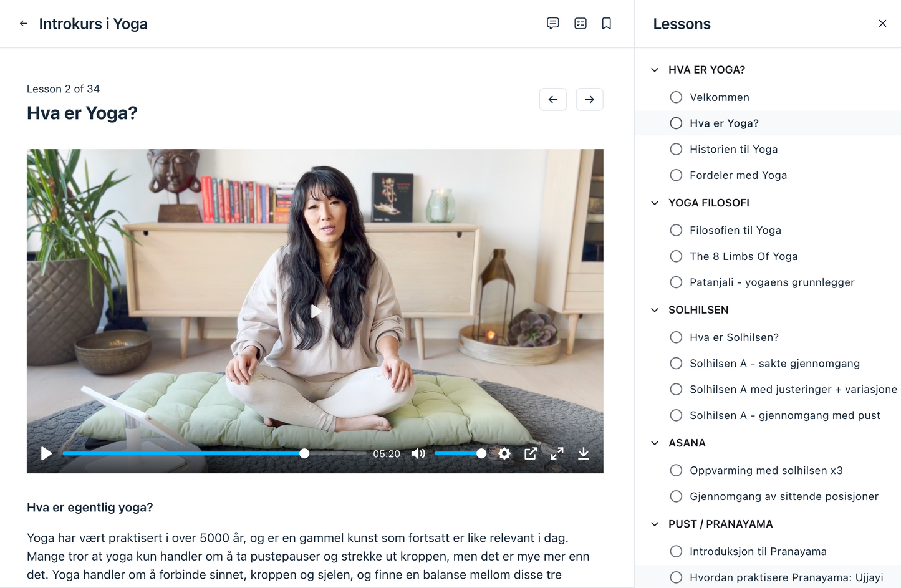Viewport: 901px width, 588px height.
Task: Download the lesson video
Action: (583, 453)
